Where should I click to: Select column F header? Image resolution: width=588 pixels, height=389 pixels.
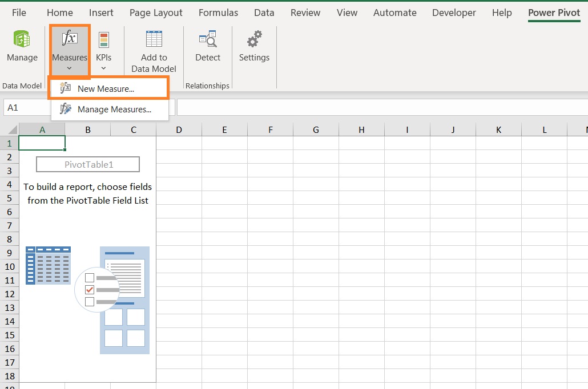coord(271,129)
